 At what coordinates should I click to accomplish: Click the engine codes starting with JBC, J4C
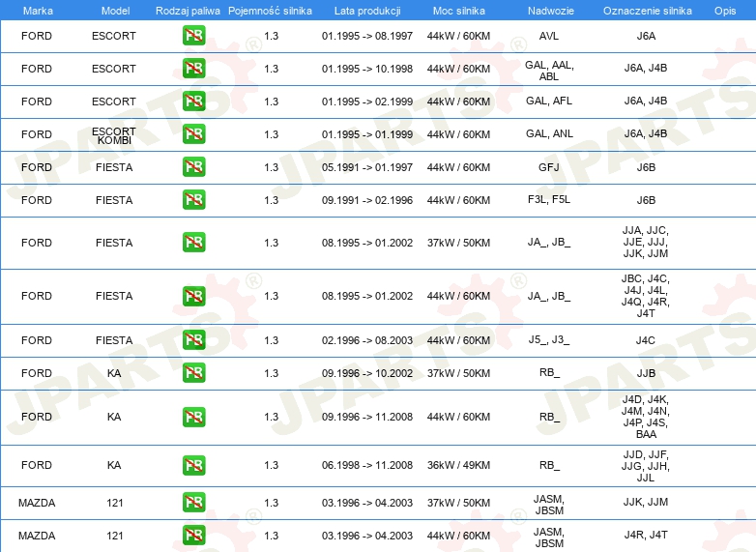pos(646,296)
